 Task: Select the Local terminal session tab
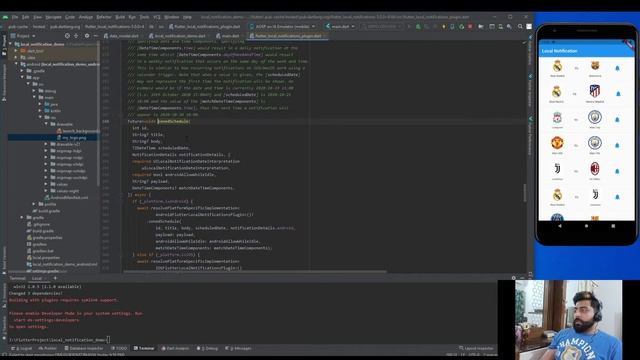pos(37,278)
